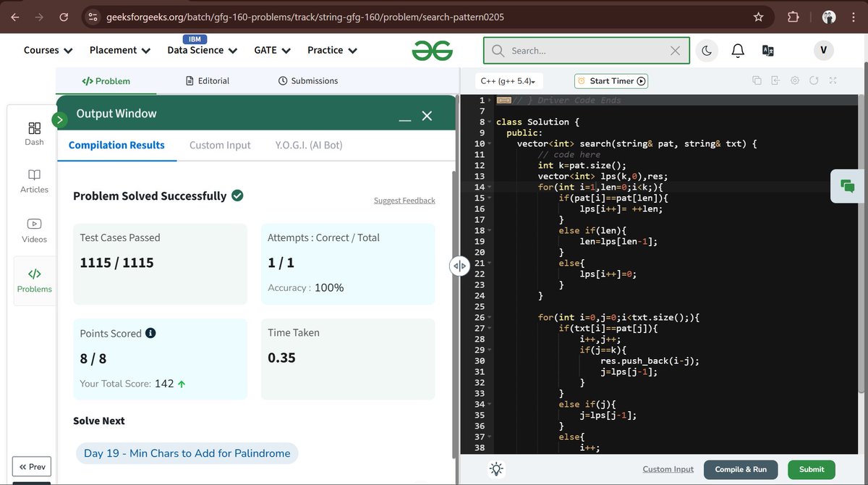This screenshot has width=868, height=485.
Task: Submit the solution
Action: pos(812,469)
